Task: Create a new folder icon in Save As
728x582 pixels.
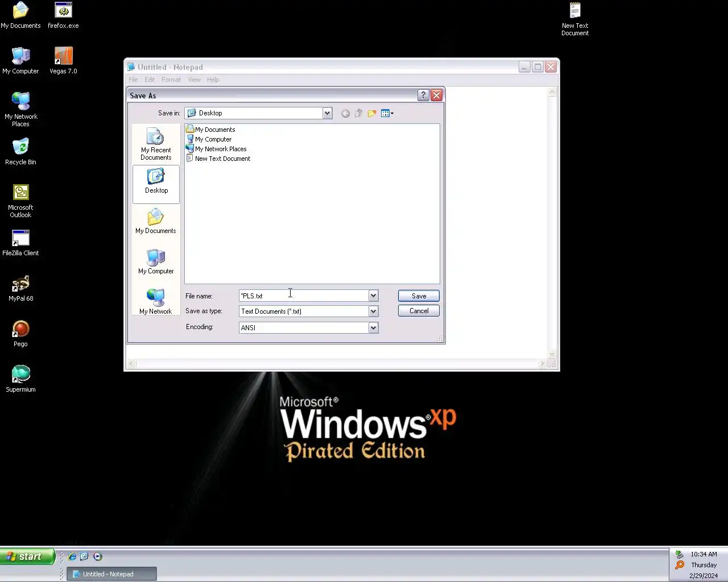Action: (372, 114)
